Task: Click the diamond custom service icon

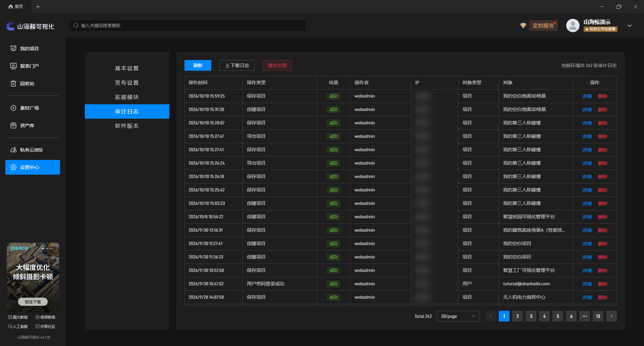Action: (x=523, y=25)
